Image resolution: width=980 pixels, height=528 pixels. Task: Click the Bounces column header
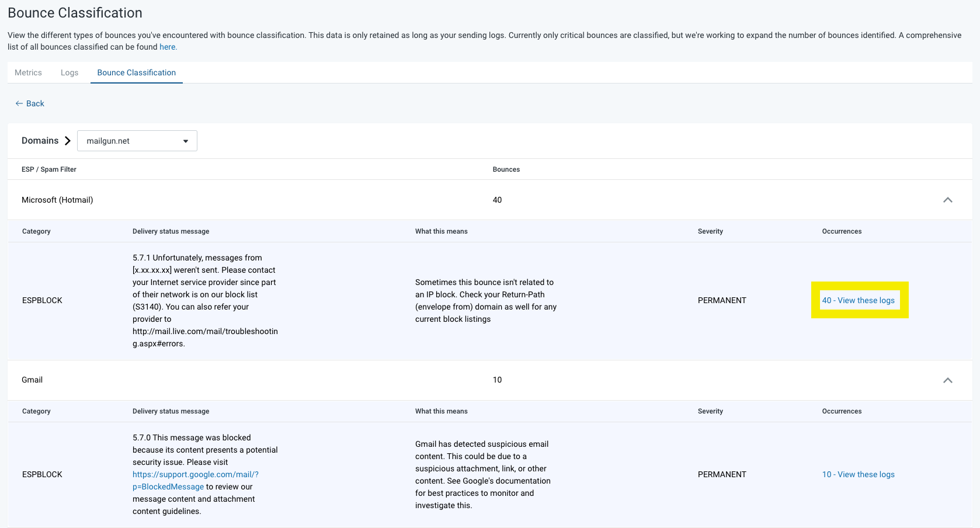[506, 169]
